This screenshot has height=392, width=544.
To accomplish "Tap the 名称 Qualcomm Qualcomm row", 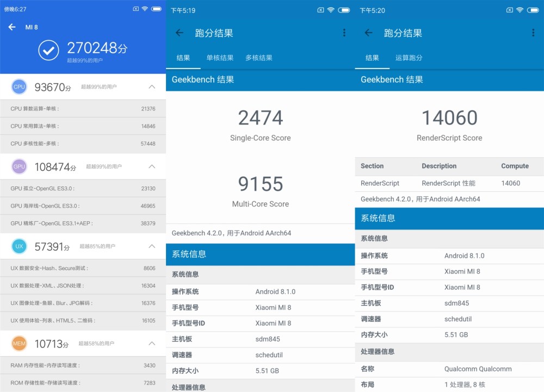I will pos(449,369).
